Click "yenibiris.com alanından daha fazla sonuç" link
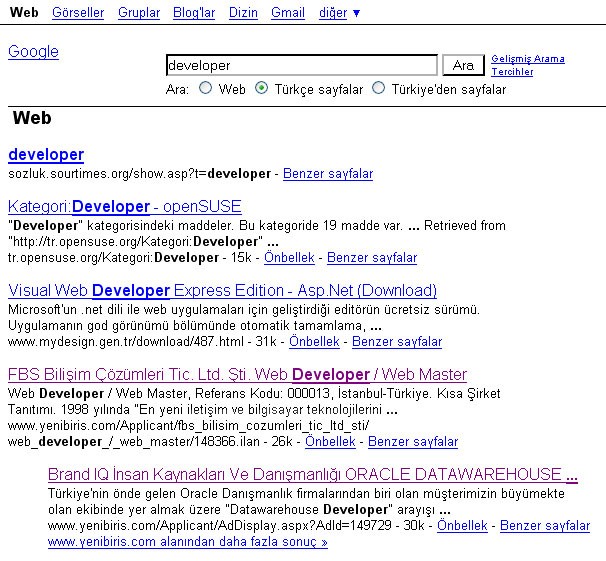This screenshot has height=561, width=606. coord(187,542)
